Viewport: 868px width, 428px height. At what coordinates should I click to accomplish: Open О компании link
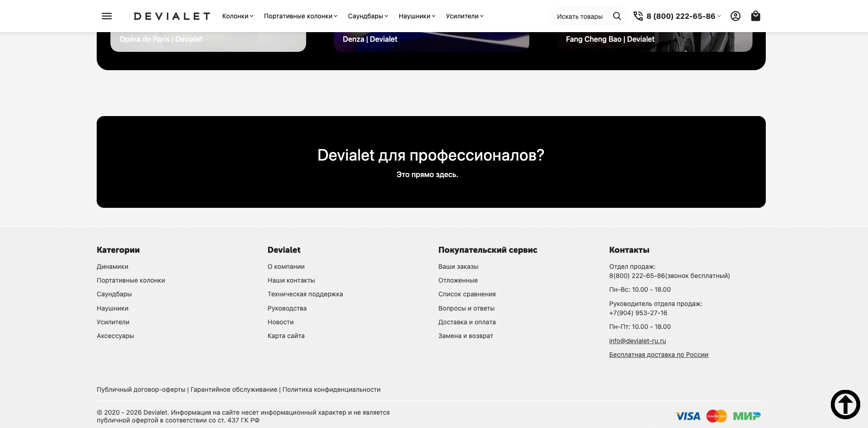pyautogui.click(x=286, y=267)
